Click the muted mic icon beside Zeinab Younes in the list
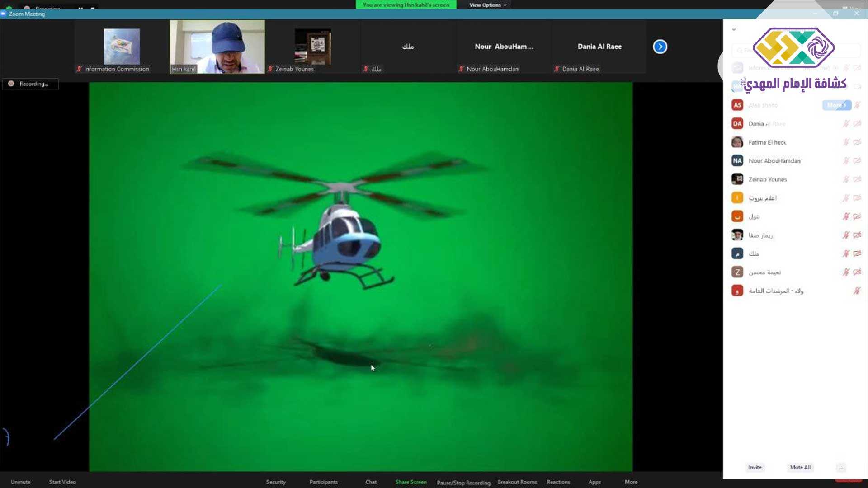The image size is (868, 488). [846, 179]
